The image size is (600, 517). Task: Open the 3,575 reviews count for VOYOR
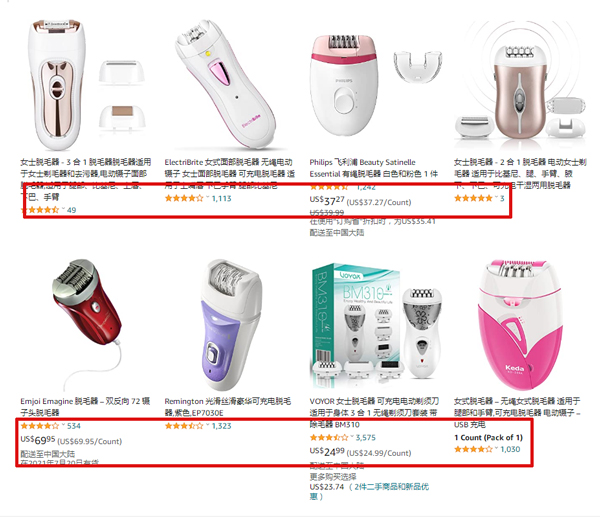[x=366, y=437]
